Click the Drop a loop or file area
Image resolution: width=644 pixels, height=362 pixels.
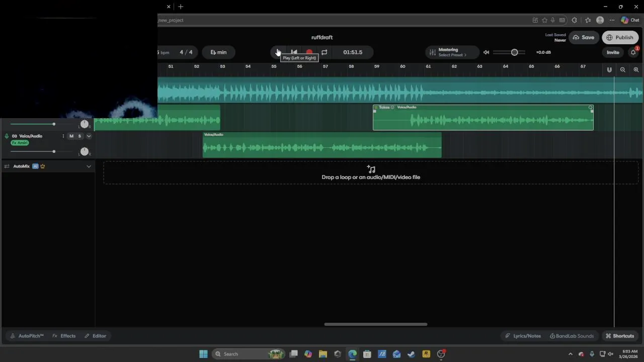tap(371, 172)
